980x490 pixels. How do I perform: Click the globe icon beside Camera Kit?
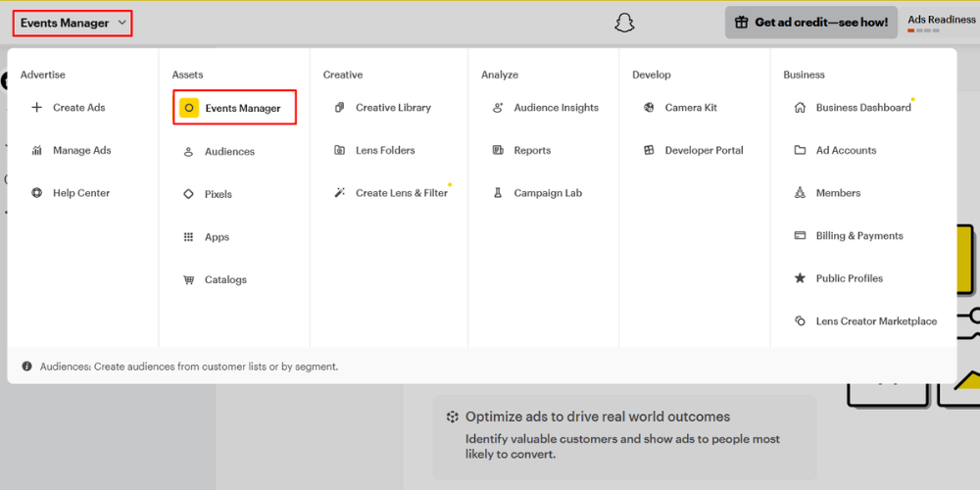pos(649,108)
